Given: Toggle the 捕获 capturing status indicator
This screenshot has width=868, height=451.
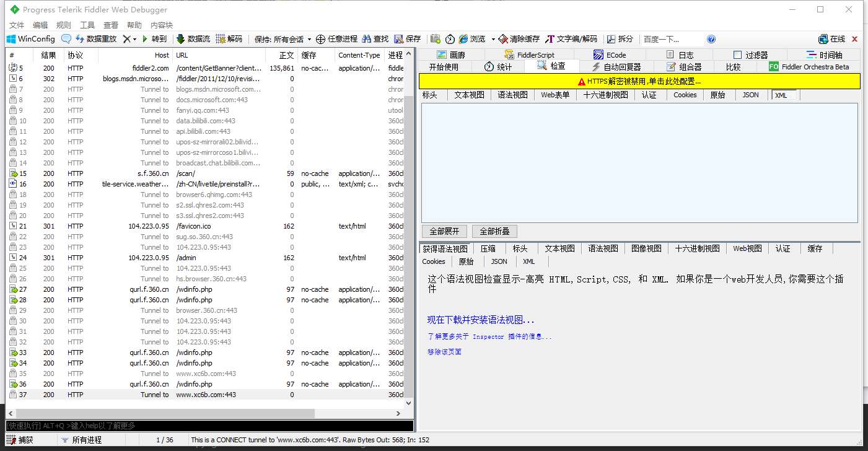Looking at the screenshot, I should click(x=20, y=440).
